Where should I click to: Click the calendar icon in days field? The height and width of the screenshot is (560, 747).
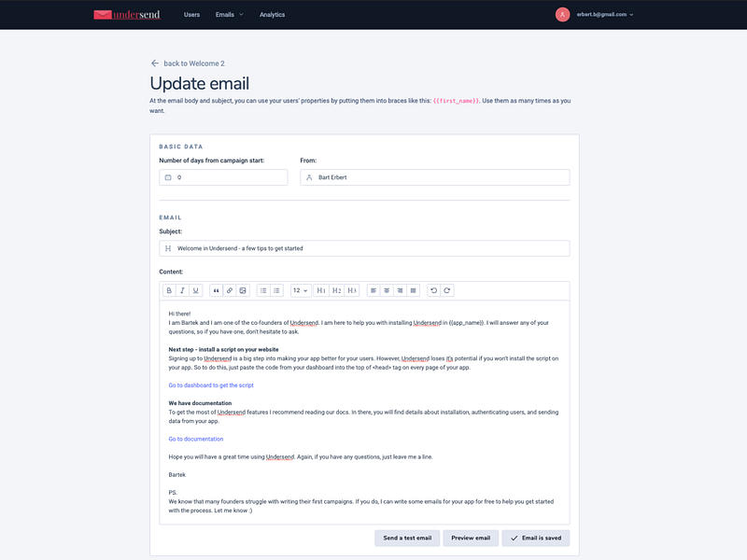pos(168,177)
